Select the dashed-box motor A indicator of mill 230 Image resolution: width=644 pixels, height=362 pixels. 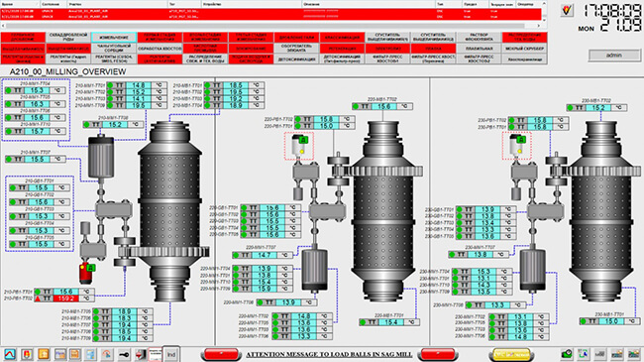point(516,146)
